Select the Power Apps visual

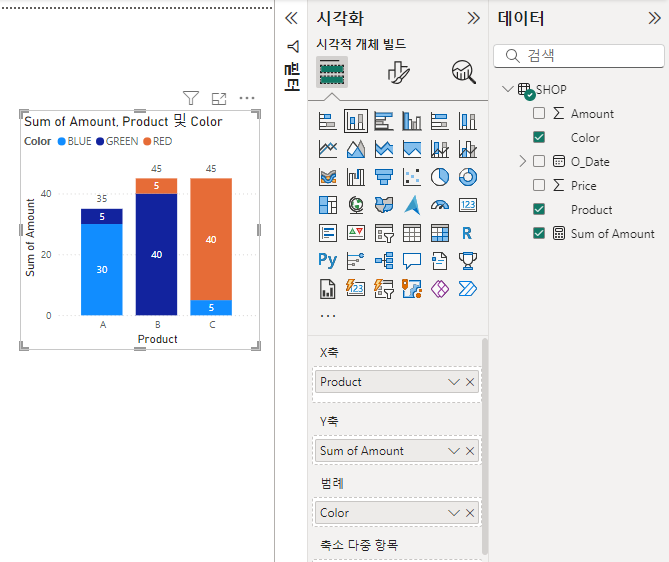click(x=439, y=289)
